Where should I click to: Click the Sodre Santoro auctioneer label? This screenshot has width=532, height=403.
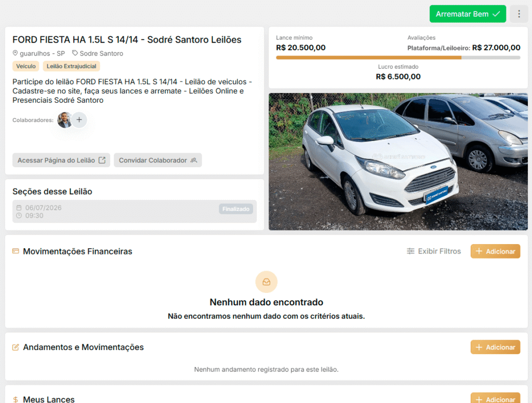pos(101,53)
